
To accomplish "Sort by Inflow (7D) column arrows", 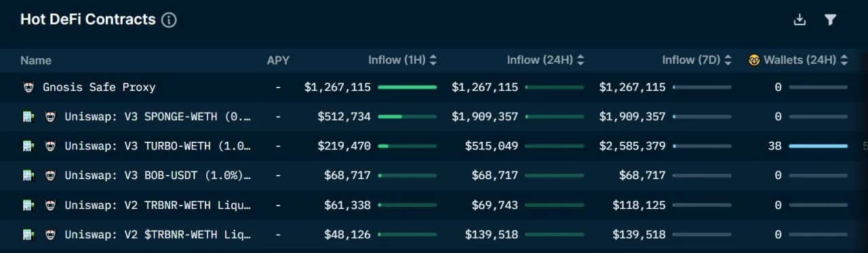I will (728, 60).
